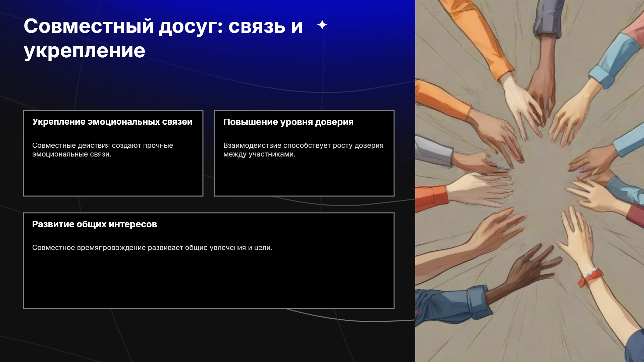This screenshot has width=644, height=362.
Task: Select heading 'Повышение уровня доверия'
Action: pos(288,122)
